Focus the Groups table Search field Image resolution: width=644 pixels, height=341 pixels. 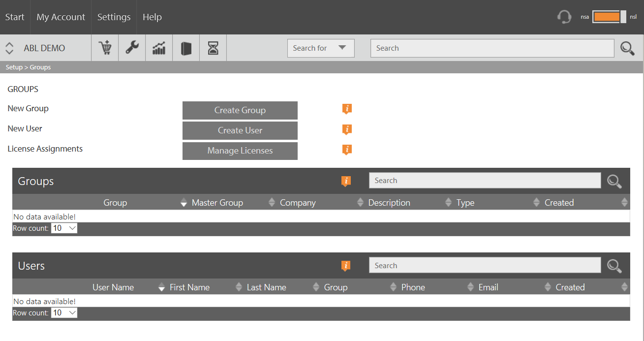pos(485,181)
